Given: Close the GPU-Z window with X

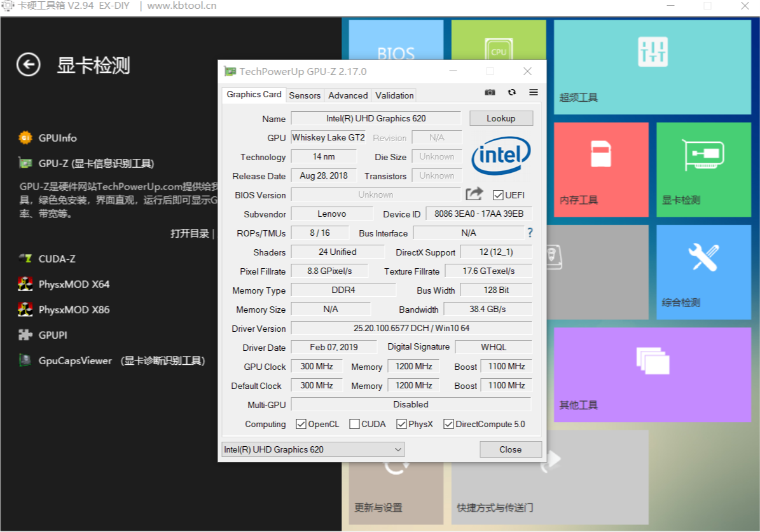Looking at the screenshot, I should (527, 71).
